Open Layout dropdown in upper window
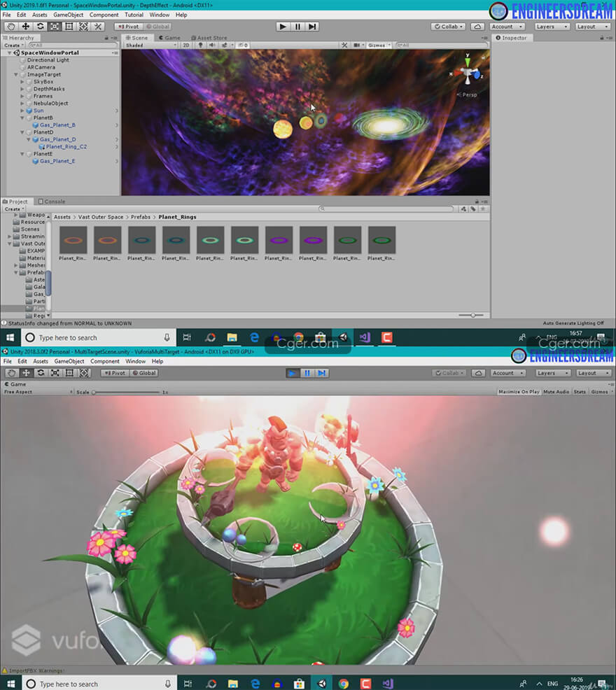616x690 pixels. tap(593, 27)
